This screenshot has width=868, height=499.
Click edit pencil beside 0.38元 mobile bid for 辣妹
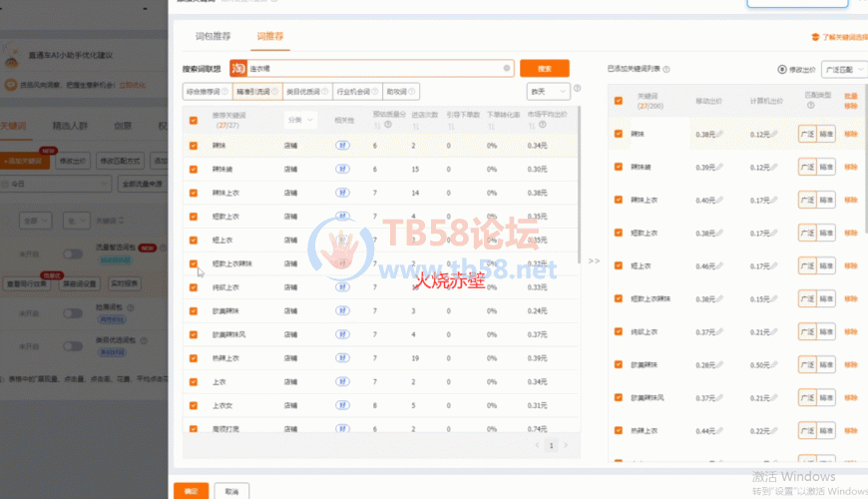pyautogui.click(x=718, y=134)
